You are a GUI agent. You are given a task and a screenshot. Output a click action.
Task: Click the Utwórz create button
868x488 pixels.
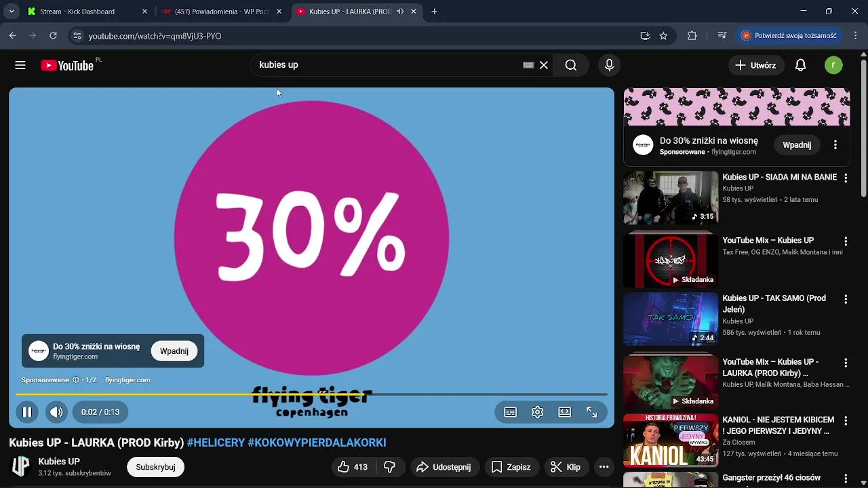[756, 65]
